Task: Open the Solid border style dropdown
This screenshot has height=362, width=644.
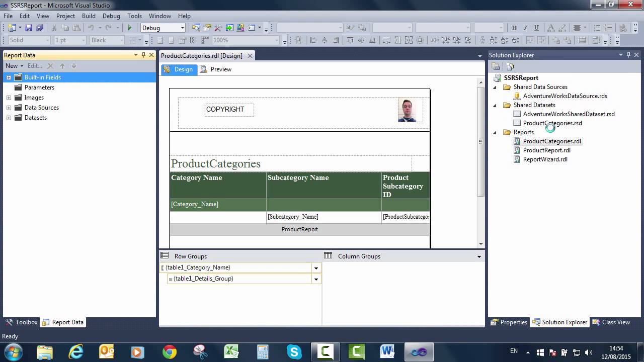Action: (x=48, y=40)
